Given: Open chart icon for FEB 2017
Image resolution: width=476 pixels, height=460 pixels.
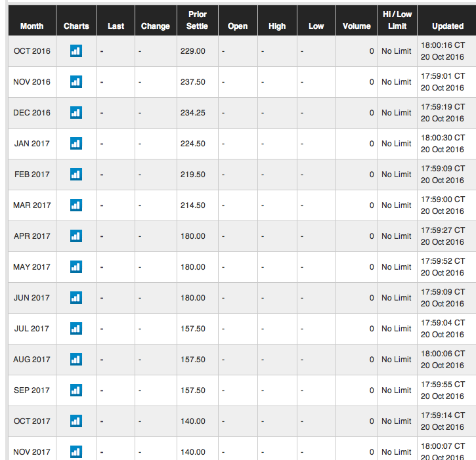Looking at the screenshot, I should [x=76, y=175].
